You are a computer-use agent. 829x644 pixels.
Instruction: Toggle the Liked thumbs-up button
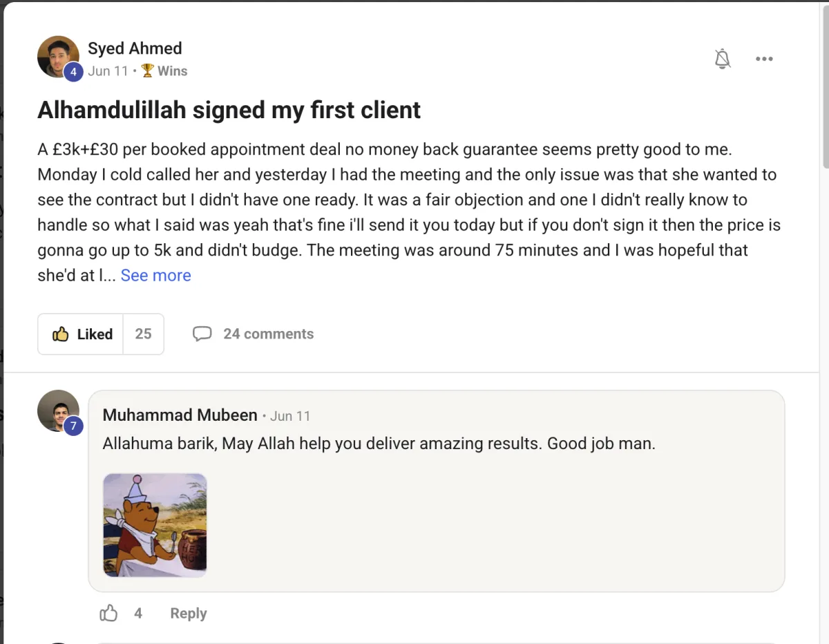(82, 334)
